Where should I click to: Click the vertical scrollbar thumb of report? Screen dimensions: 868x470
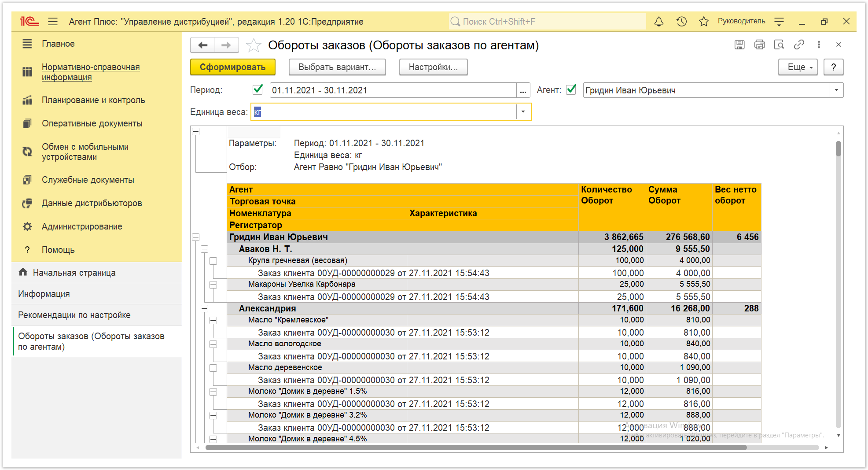click(x=839, y=148)
